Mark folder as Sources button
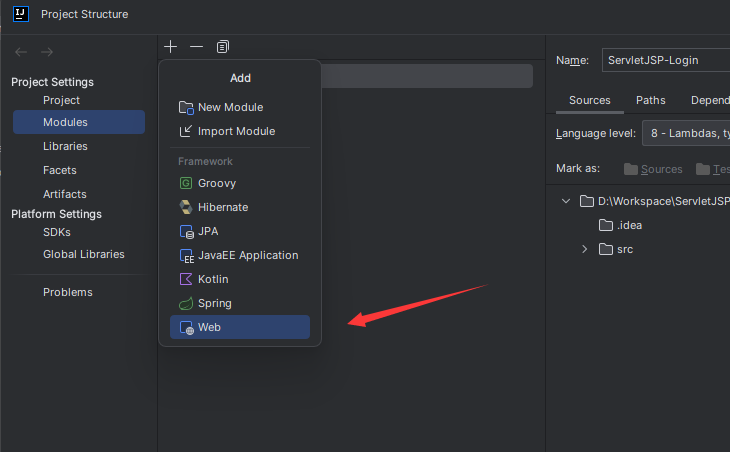 [653, 169]
